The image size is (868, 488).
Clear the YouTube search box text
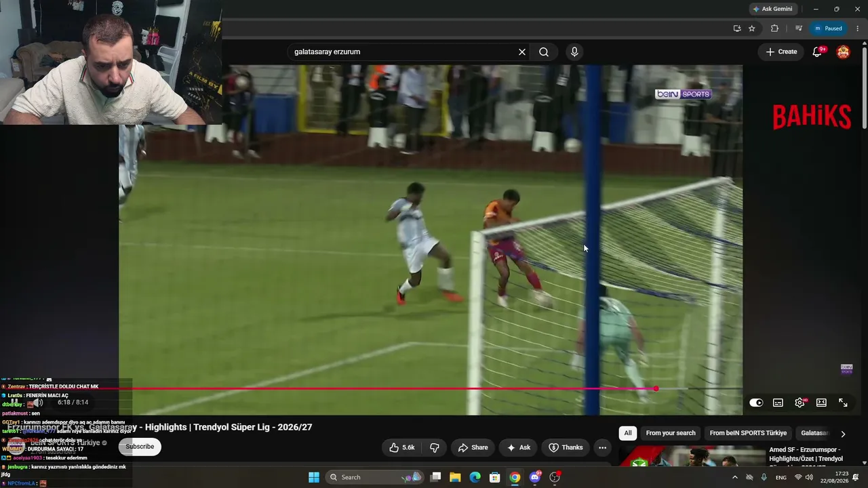(x=522, y=52)
